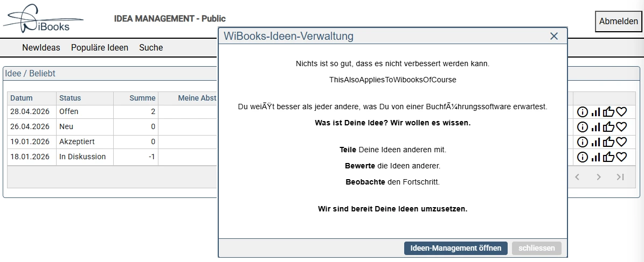Click 'Was ist Deine Idee?' bold line
The width and height of the screenshot is (644, 262).
coord(393,123)
